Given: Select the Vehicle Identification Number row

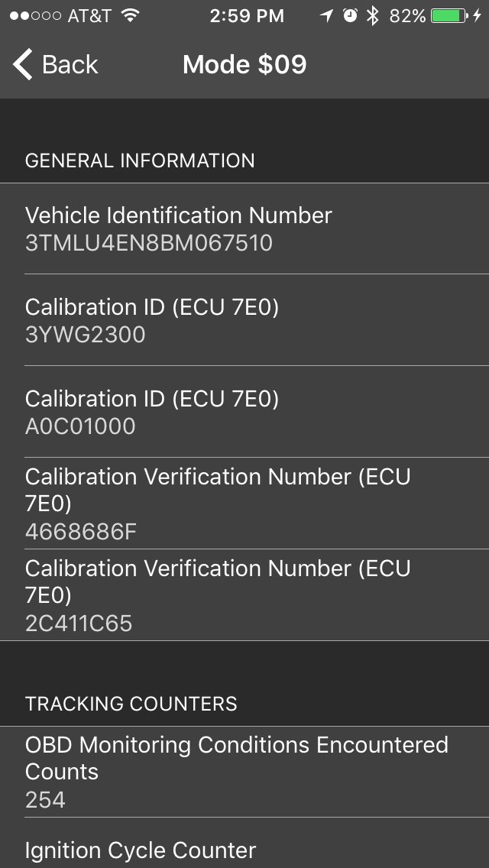Looking at the screenshot, I should coord(244,228).
